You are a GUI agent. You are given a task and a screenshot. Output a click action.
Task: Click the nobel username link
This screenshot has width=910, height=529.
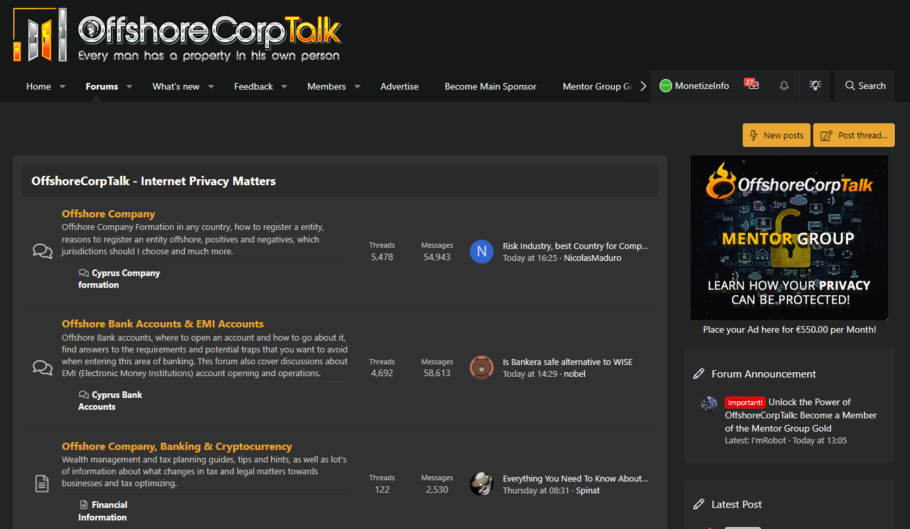[575, 374]
